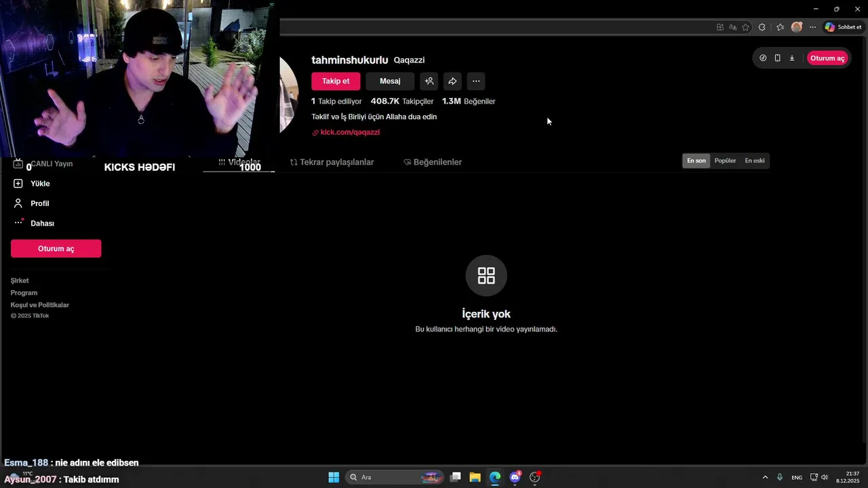Switch to the Videolar tab
This screenshot has height=488, width=868.
239,162
